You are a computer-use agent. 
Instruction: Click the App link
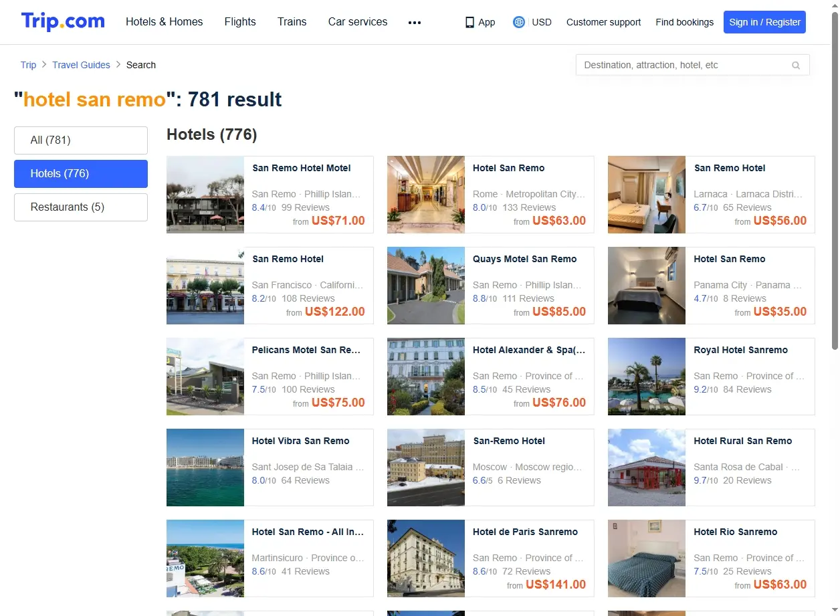pyautogui.click(x=487, y=22)
